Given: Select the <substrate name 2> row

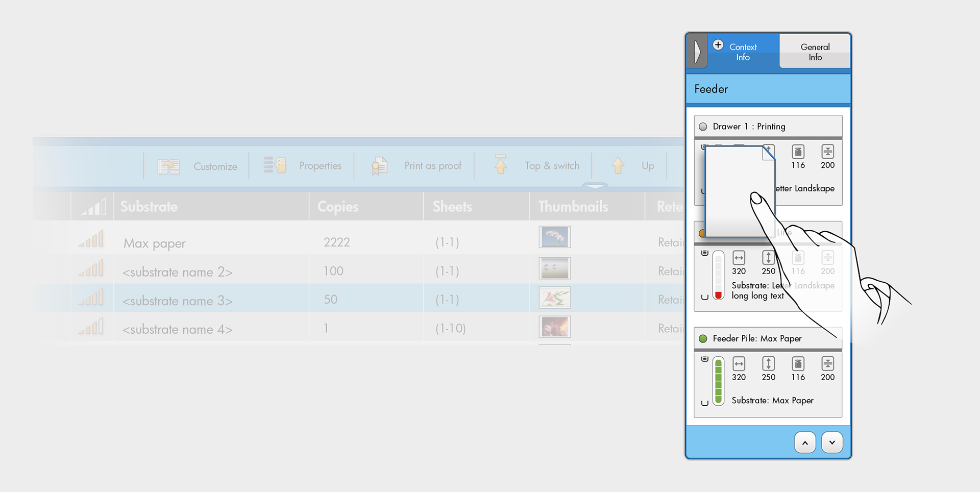Looking at the screenshot, I should point(359,268).
